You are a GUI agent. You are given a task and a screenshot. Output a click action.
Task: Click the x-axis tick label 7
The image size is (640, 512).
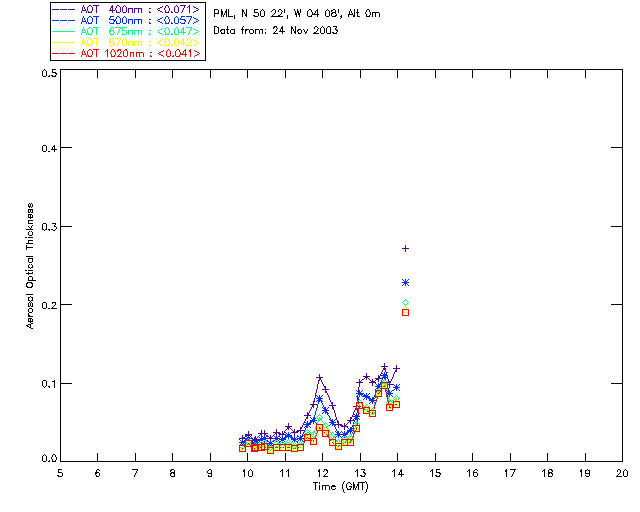coord(135,473)
